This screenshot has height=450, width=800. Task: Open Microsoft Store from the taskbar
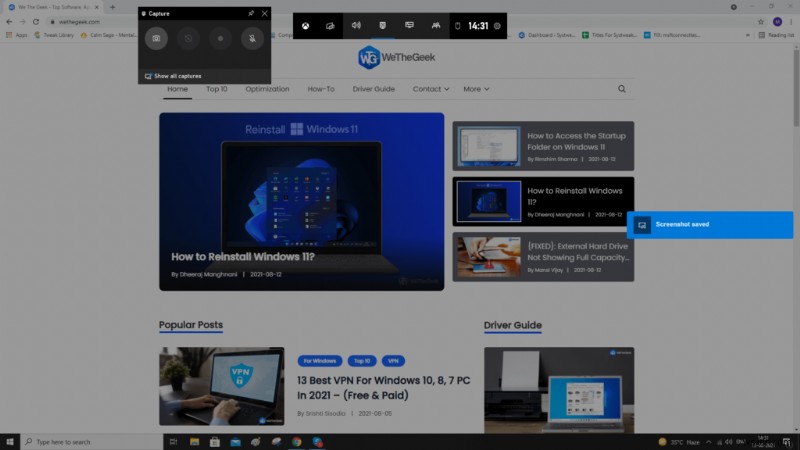[215, 442]
